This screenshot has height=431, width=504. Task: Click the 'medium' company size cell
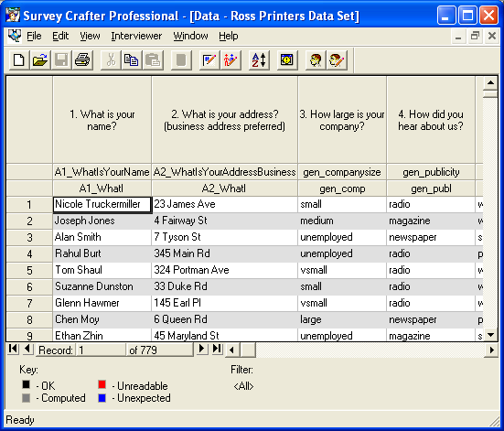(x=342, y=221)
